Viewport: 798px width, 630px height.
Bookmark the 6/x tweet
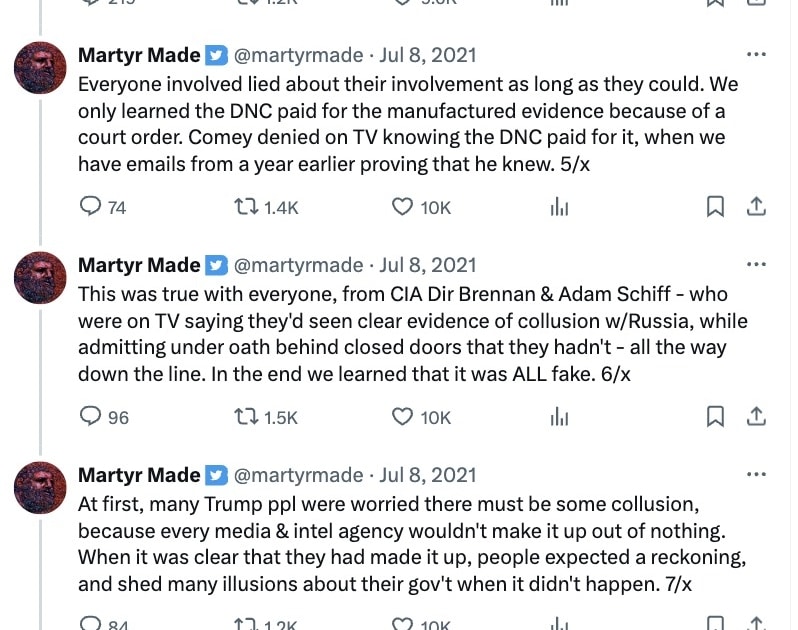click(x=715, y=417)
